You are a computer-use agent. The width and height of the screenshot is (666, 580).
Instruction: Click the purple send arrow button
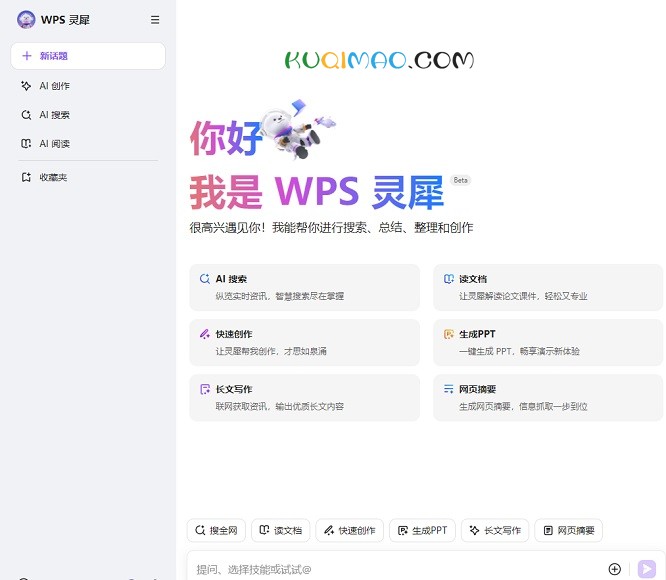(x=647, y=569)
